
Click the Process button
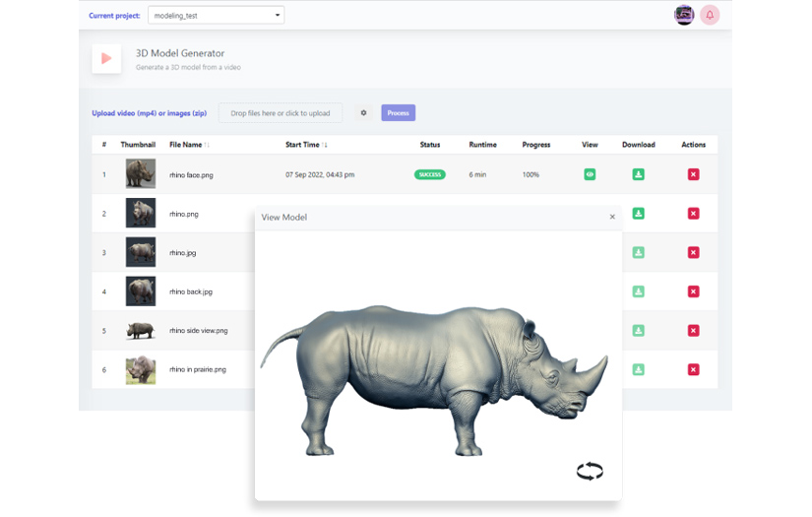399,113
